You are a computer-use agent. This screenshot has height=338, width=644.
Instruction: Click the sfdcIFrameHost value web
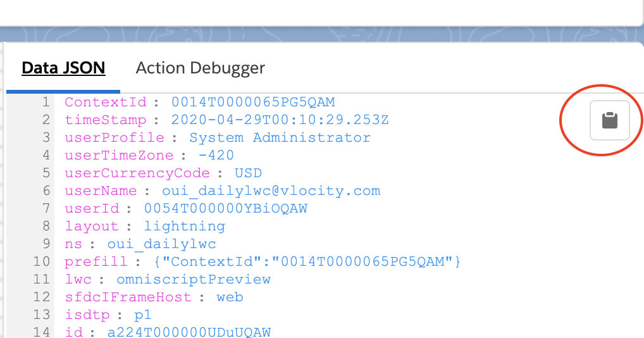pyautogui.click(x=230, y=297)
